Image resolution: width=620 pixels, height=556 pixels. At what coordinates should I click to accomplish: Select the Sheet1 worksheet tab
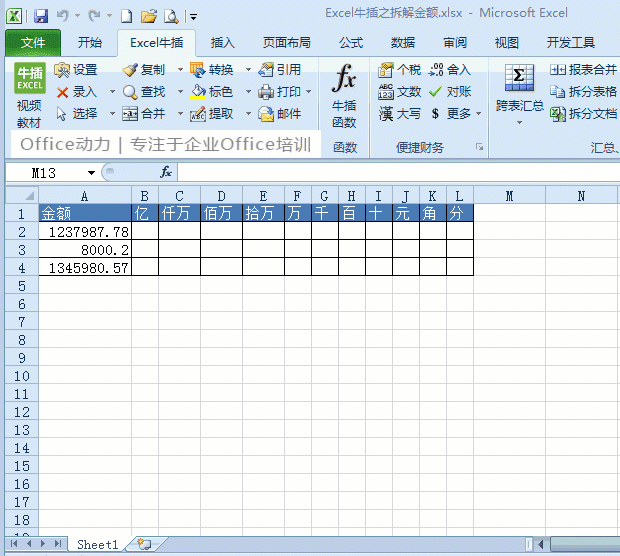tap(97, 545)
